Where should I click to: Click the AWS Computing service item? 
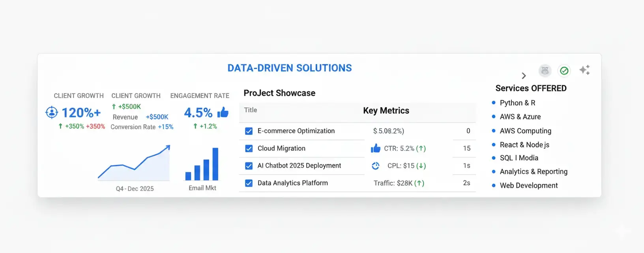coord(526,131)
